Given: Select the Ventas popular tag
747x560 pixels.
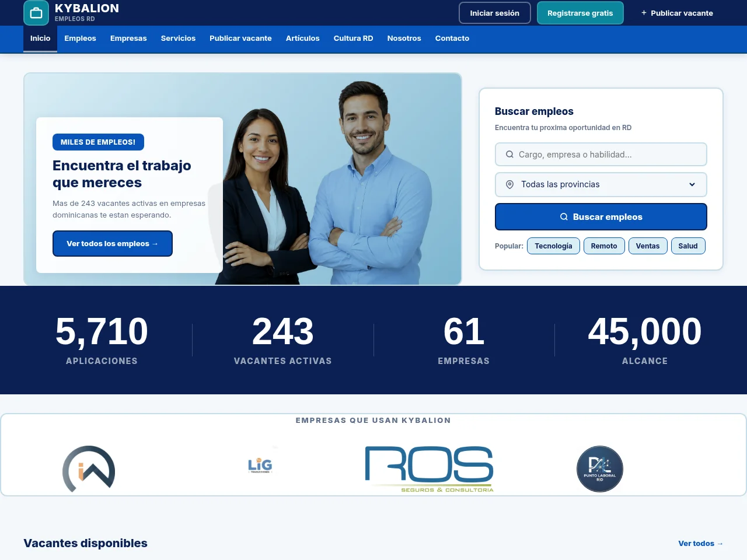Looking at the screenshot, I should [648, 246].
